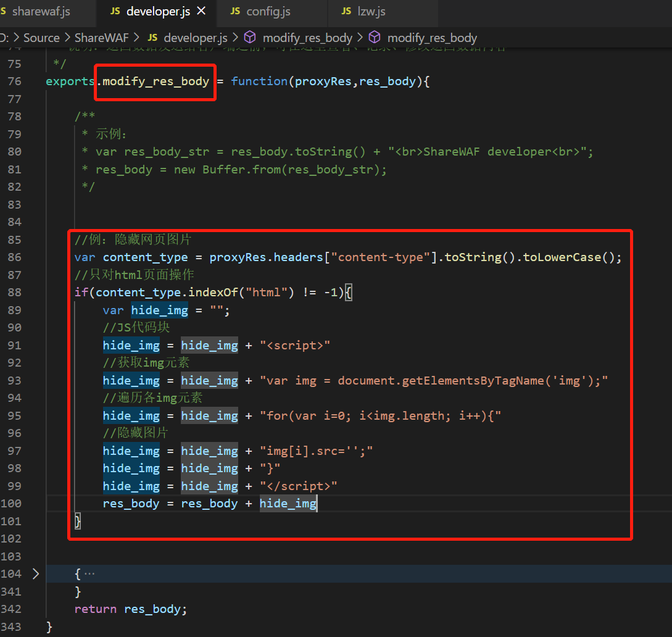The height and width of the screenshot is (637, 672).
Task: Click the "img[i].src='';" string
Action: [x=317, y=451]
